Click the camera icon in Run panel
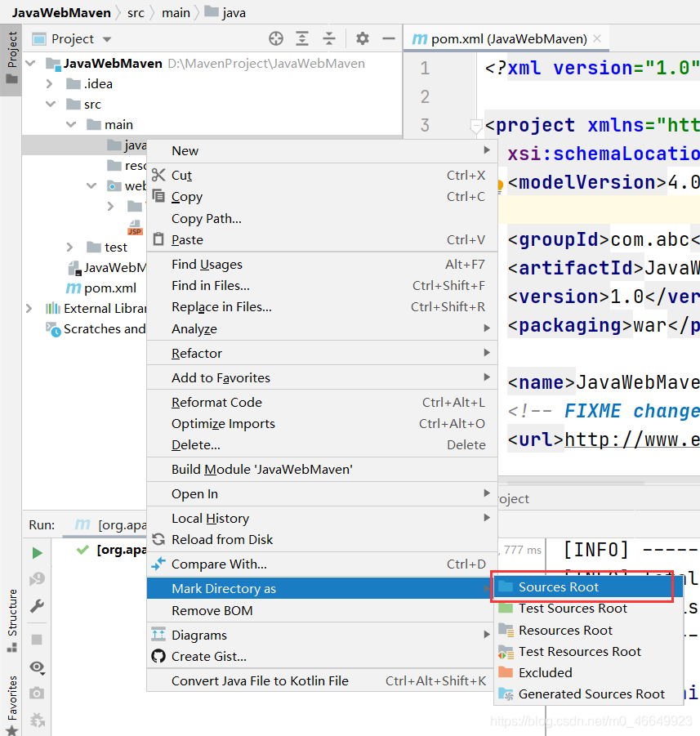 coord(37,693)
